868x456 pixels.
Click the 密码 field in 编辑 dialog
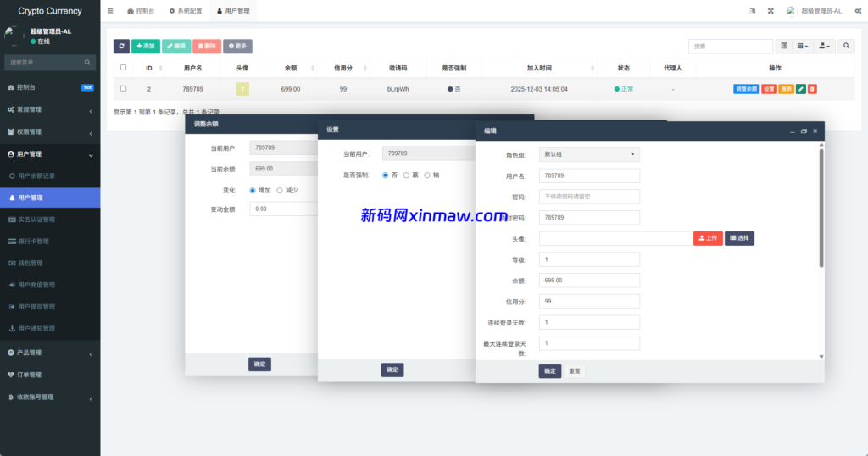point(589,197)
